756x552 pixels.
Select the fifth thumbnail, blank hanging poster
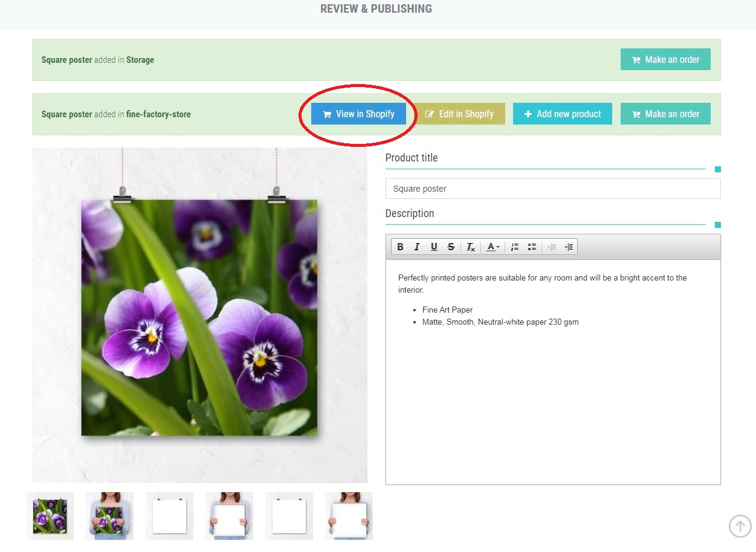[x=289, y=516]
